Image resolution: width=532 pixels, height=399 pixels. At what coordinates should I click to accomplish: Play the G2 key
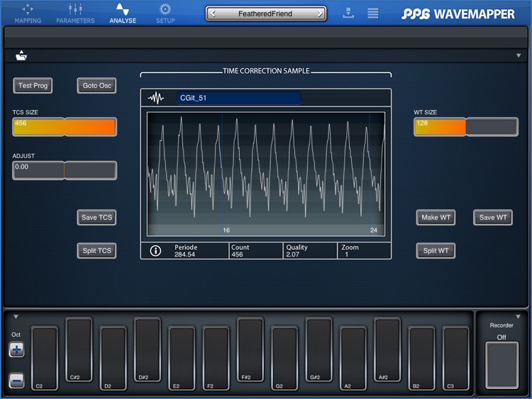[x=284, y=358]
